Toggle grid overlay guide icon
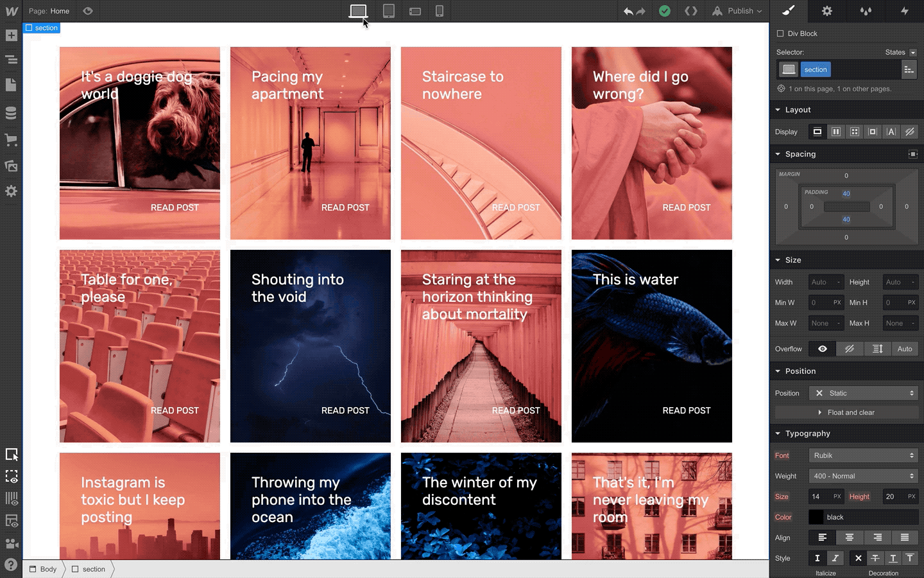The width and height of the screenshot is (924, 578). pyautogui.click(x=11, y=499)
